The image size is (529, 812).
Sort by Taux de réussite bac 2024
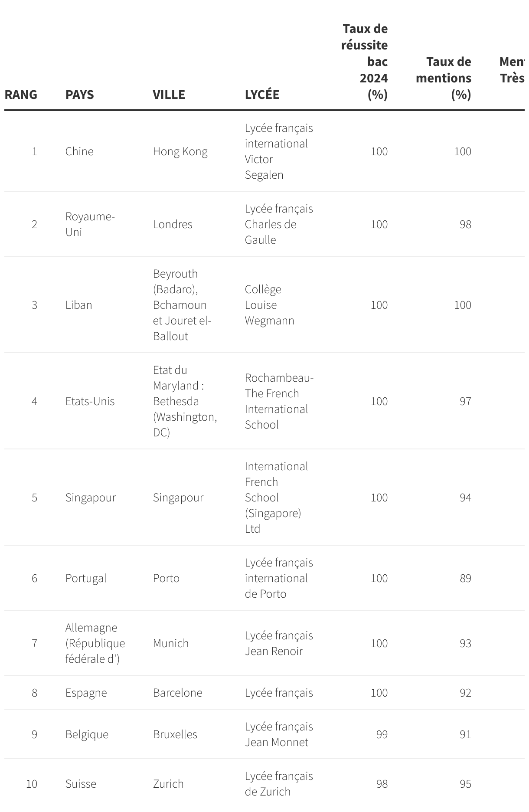(365, 62)
